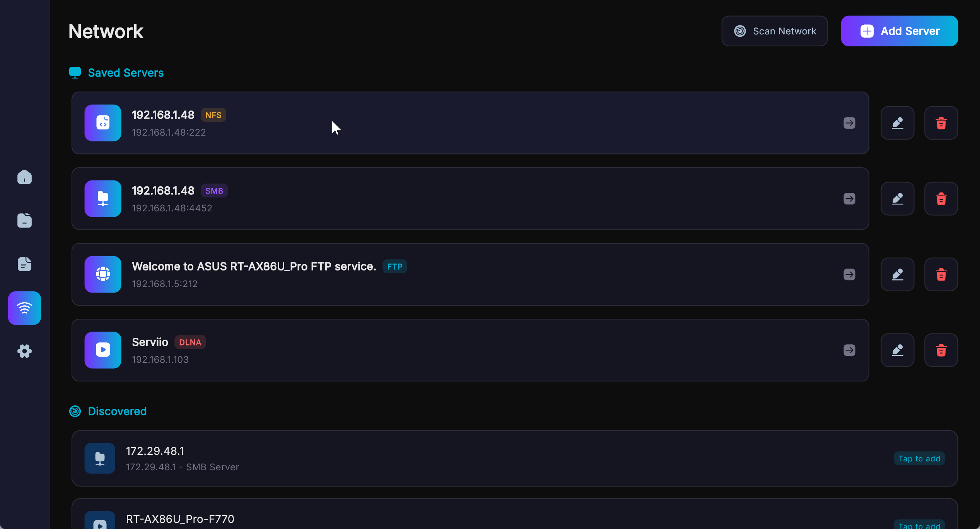The height and width of the screenshot is (529, 980).
Task: Click Add Server button
Action: (x=899, y=31)
